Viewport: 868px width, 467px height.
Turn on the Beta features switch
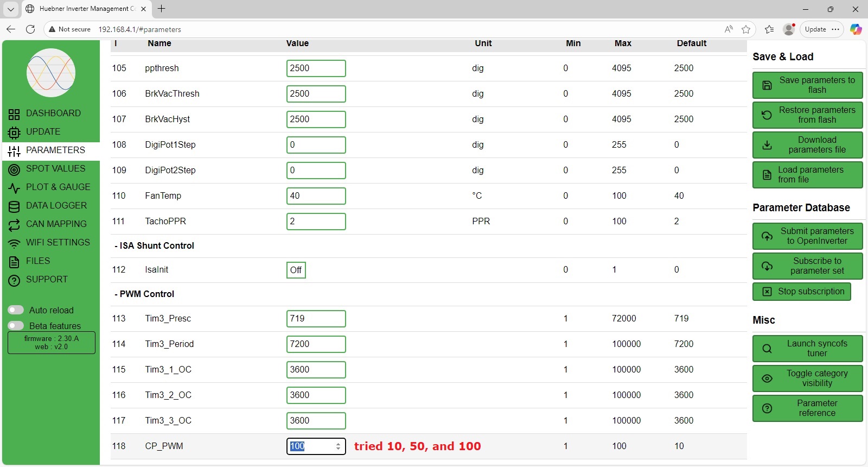pos(16,326)
